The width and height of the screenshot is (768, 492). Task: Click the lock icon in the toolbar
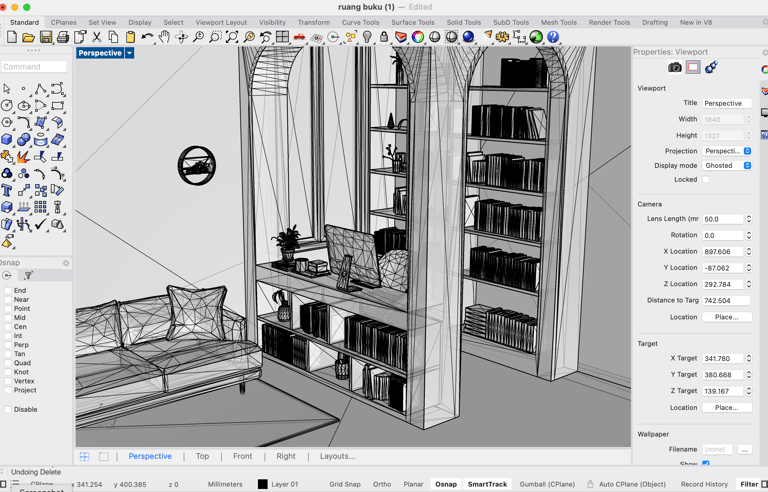pyautogui.click(x=384, y=37)
